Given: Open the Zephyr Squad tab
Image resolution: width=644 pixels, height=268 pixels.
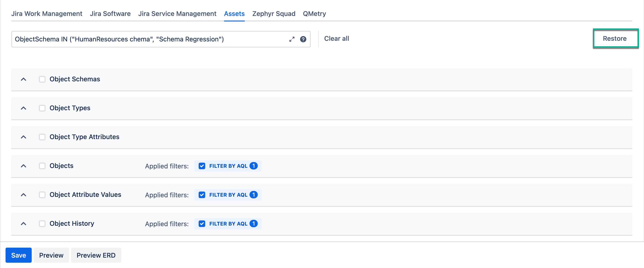Looking at the screenshot, I should tap(274, 14).
